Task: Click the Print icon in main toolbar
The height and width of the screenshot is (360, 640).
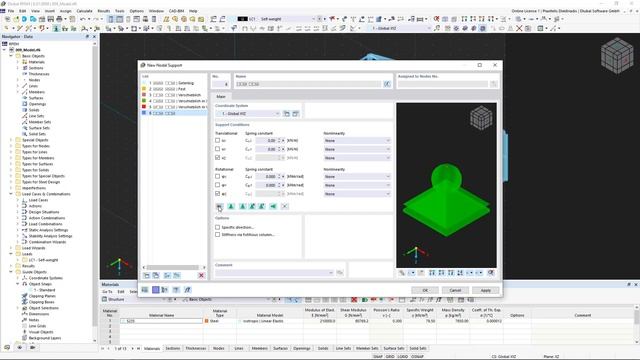Action: (59, 19)
